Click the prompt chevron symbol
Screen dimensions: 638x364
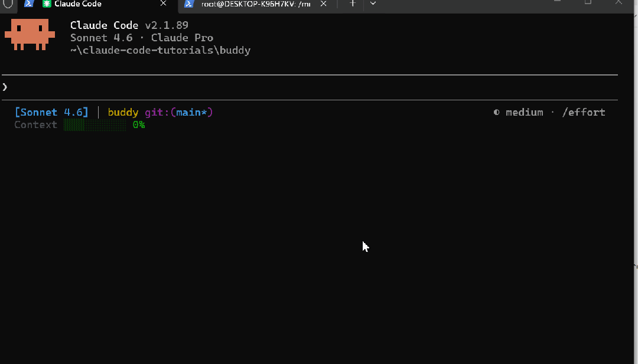pos(5,87)
